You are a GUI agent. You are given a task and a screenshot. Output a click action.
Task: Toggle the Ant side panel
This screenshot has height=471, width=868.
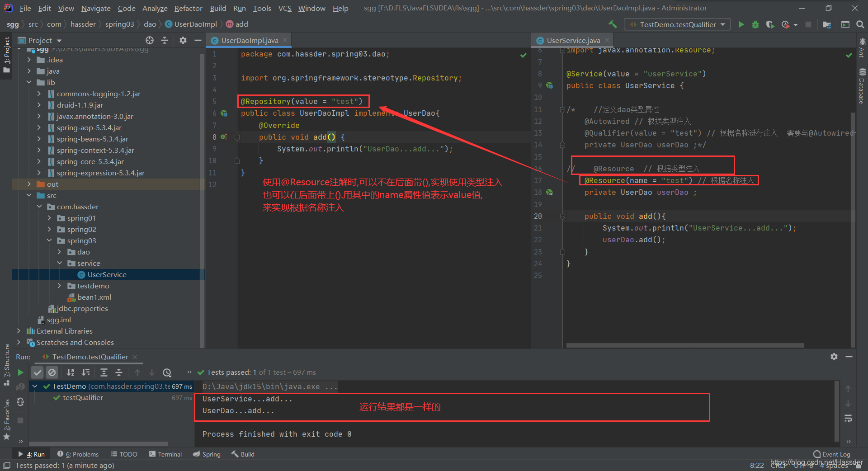click(x=862, y=48)
